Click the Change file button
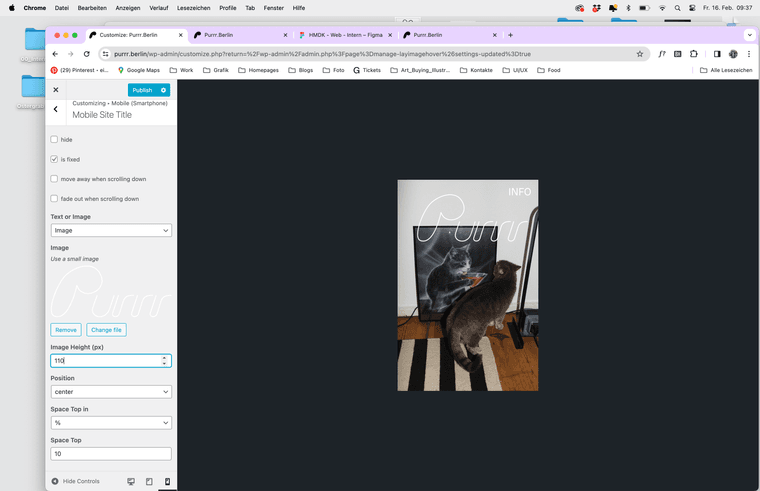This screenshot has height=491, width=760. pos(106,330)
